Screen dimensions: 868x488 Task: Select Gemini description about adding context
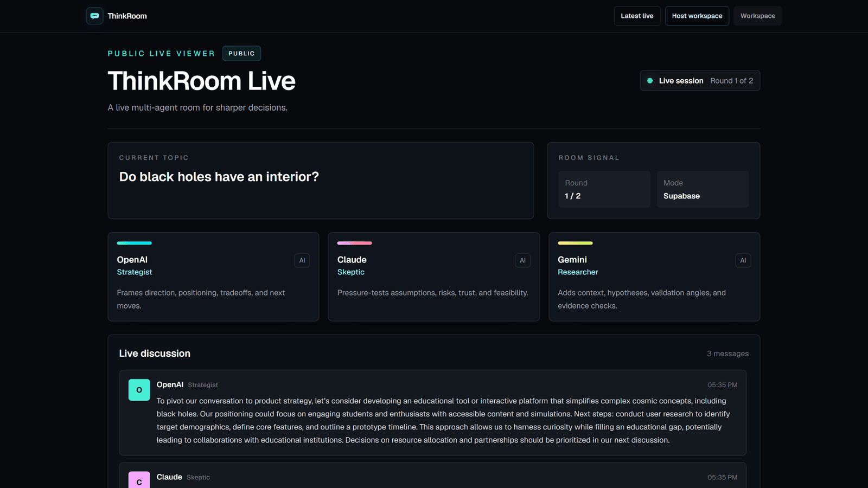[642, 299]
